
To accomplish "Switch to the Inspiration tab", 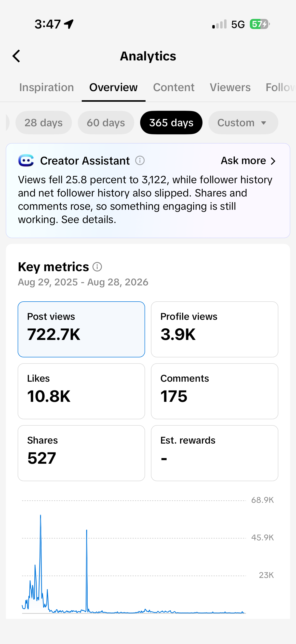I will coord(46,87).
